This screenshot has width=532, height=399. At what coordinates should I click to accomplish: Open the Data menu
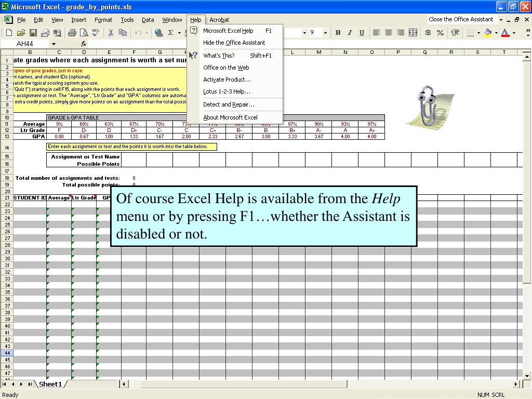[148, 20]
